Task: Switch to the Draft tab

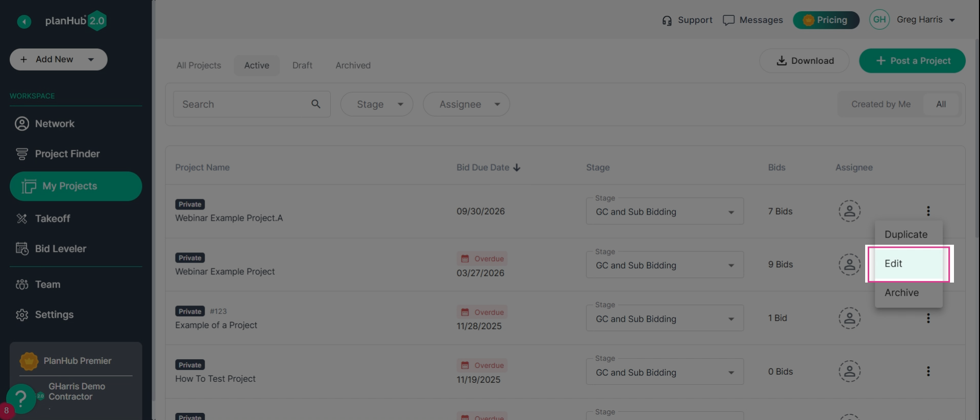Action: pos(302,65)
